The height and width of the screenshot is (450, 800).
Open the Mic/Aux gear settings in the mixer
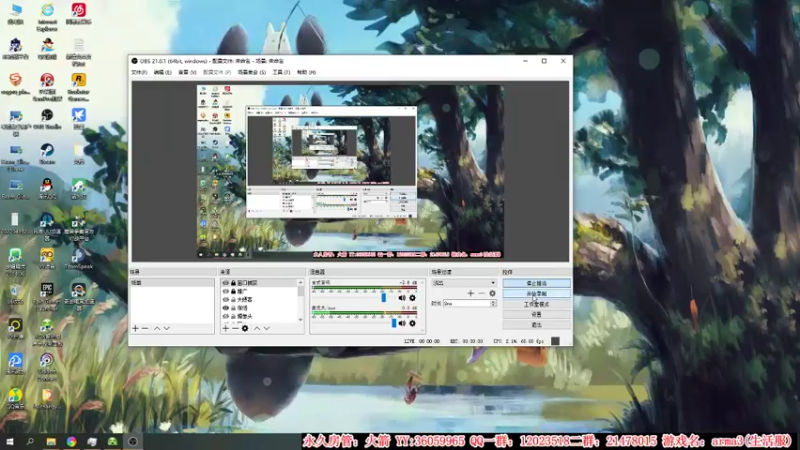coord(412,323)
